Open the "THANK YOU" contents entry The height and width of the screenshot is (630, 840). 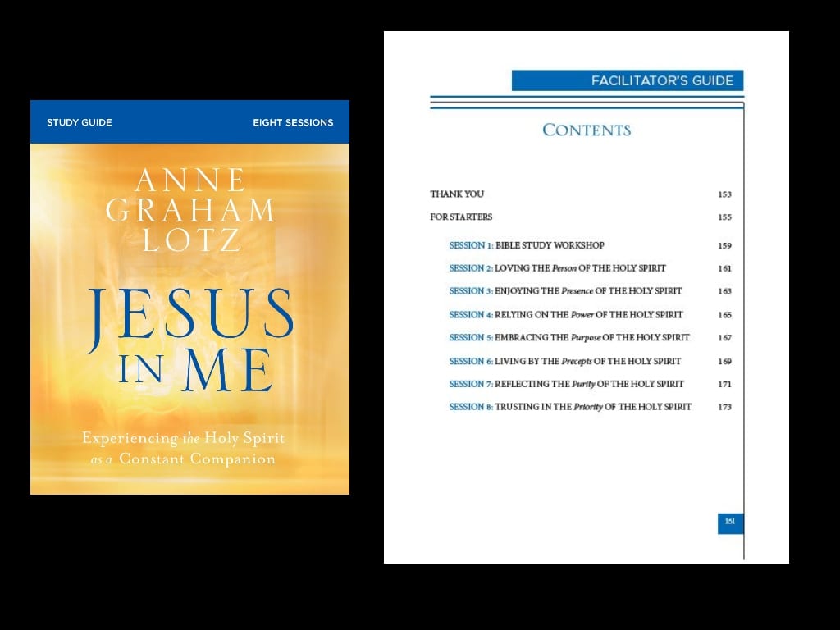pyautogui.click(x=457, y=194)
